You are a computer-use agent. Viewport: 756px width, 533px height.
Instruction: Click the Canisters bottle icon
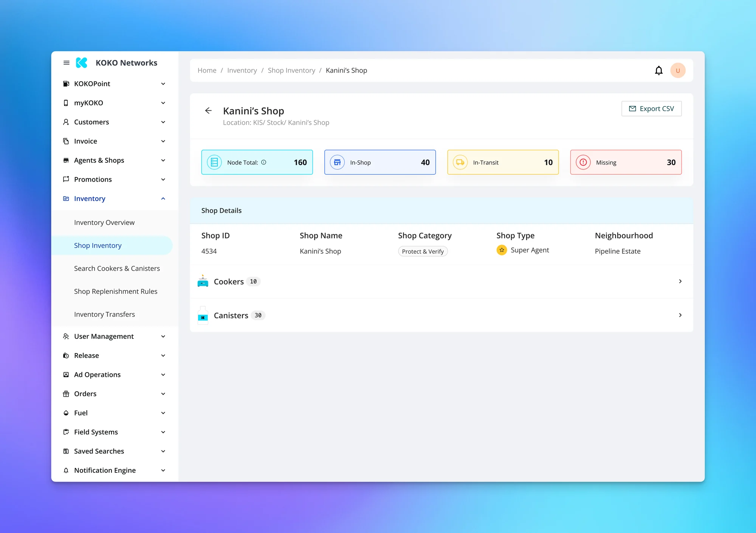pos(203,315)
